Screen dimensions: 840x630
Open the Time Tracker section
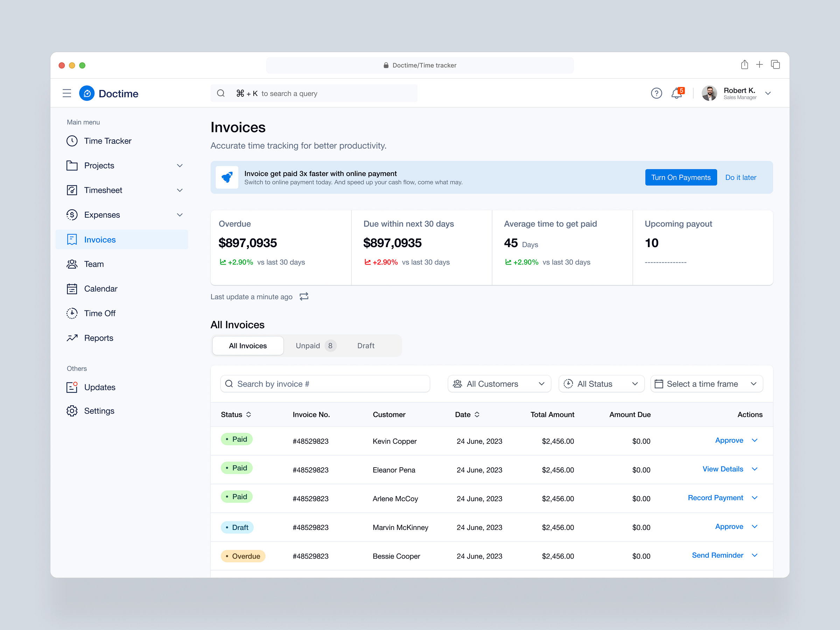(107, 141)
